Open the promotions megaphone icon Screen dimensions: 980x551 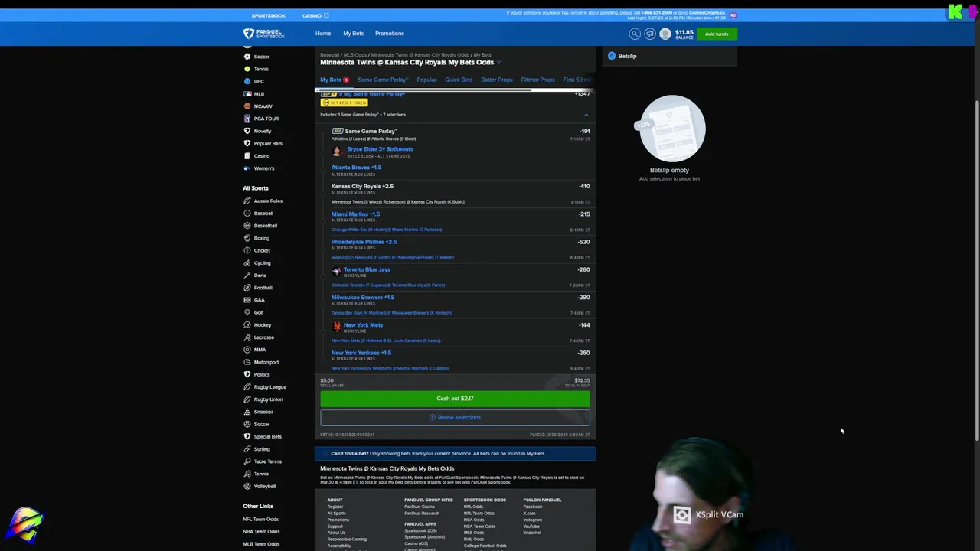tap(650, 34)
